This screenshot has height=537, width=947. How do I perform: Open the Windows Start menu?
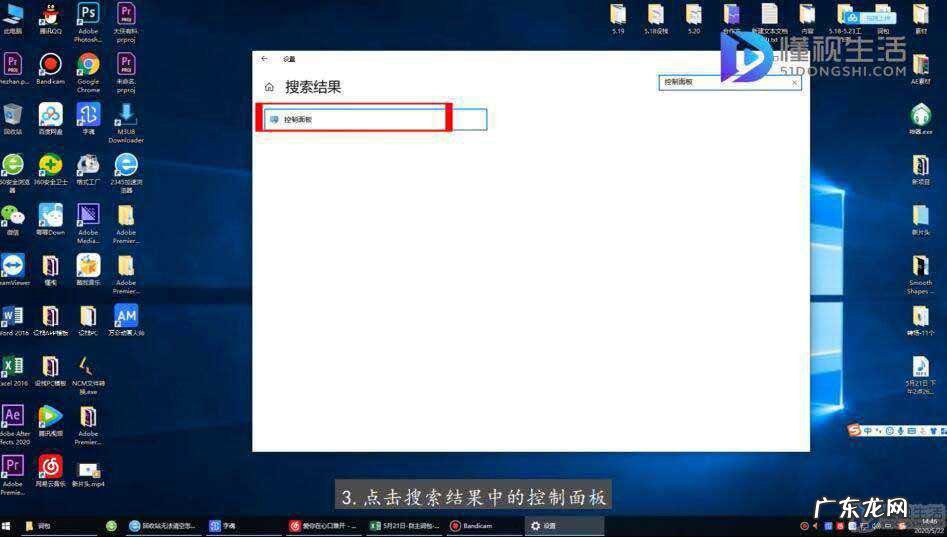tap(7, 526)
